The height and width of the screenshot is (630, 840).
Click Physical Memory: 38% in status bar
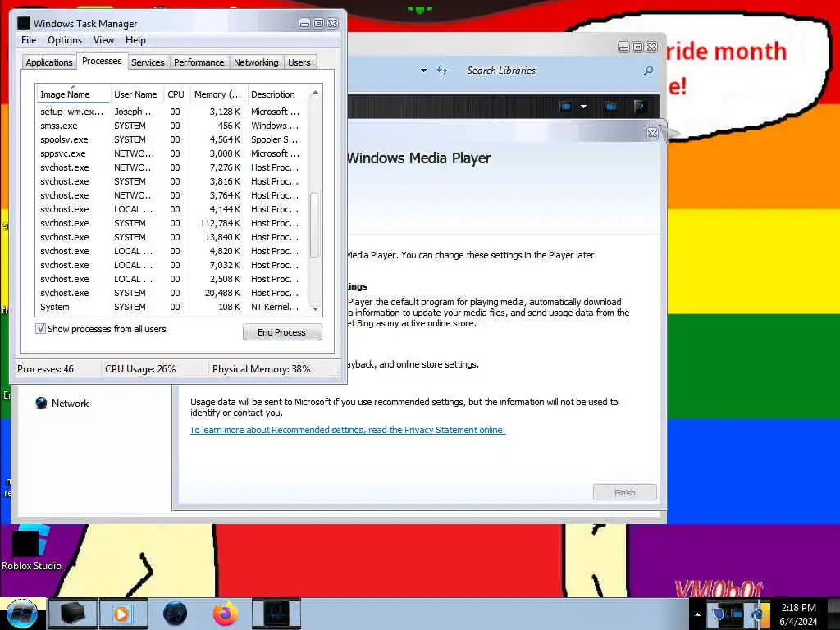[x=261, y=368]
